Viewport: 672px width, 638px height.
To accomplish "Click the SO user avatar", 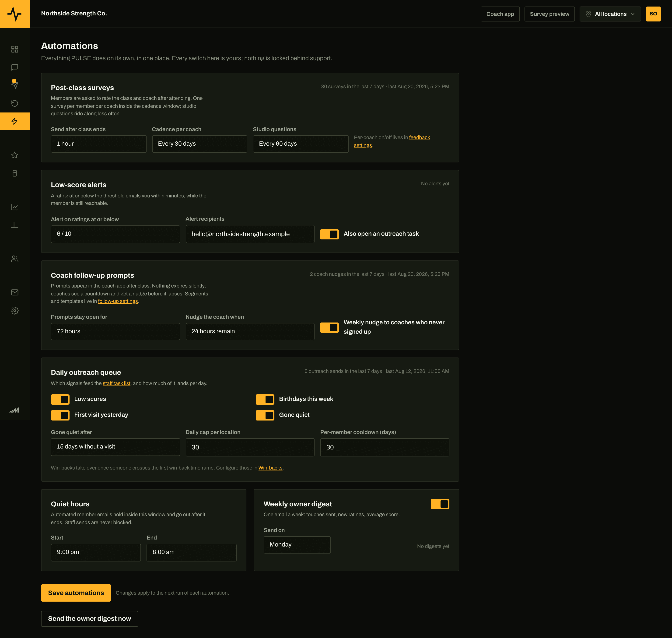I will (x=653, y=14).
